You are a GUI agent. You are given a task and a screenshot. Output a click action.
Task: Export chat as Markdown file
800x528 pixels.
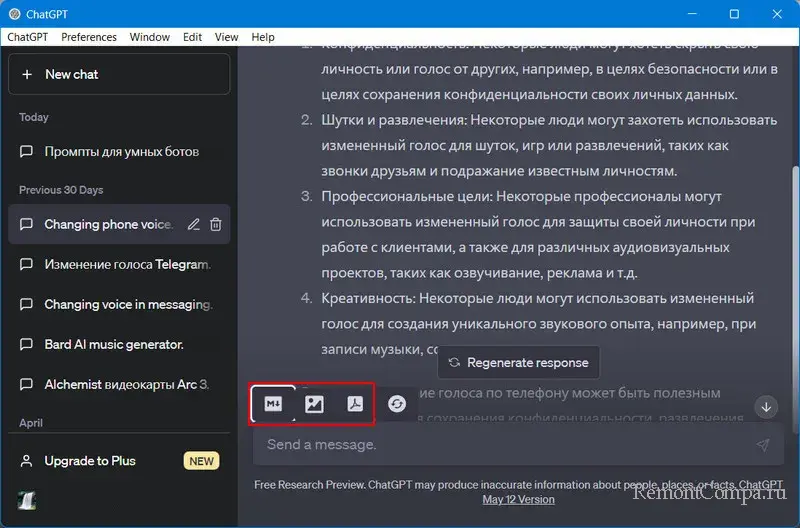[273, 404]
